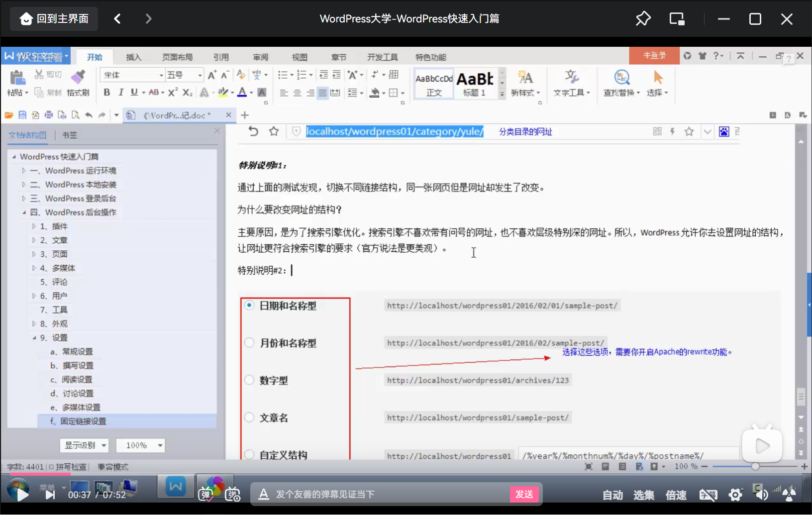
Task: Click the large floating play button
Action: pyautogui.click(x=762, y=446)
